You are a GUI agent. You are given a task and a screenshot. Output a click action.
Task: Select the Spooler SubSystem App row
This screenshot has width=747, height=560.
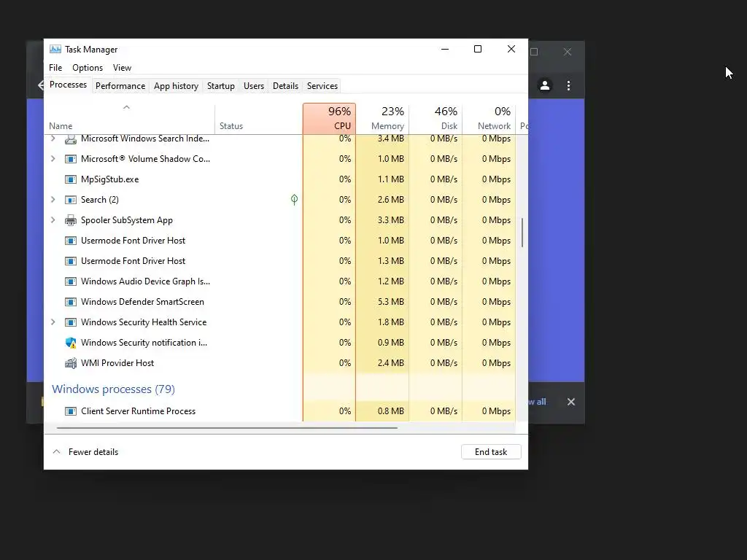click(280, 220)
